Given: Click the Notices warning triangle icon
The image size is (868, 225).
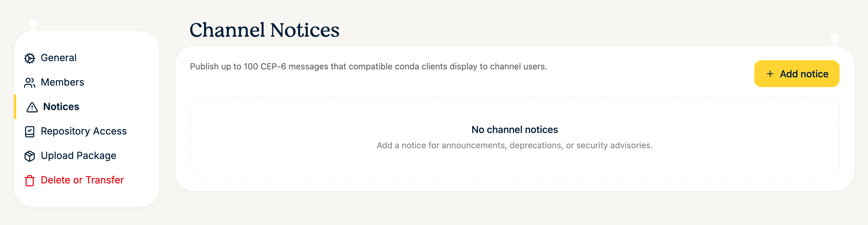Looking at the screenshot, I should pyautogui.click(x=32, y=107).
